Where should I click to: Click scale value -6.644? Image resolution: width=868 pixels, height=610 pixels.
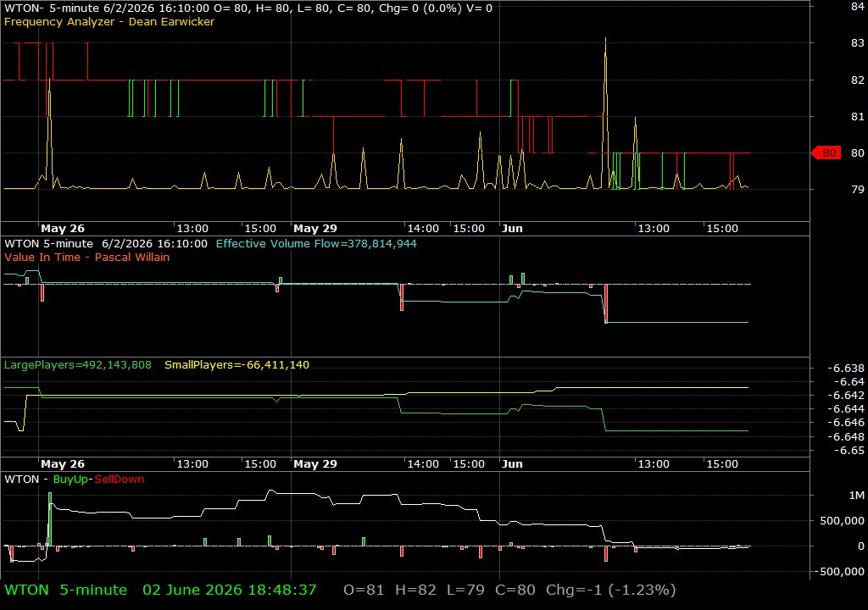pos(845,409)
